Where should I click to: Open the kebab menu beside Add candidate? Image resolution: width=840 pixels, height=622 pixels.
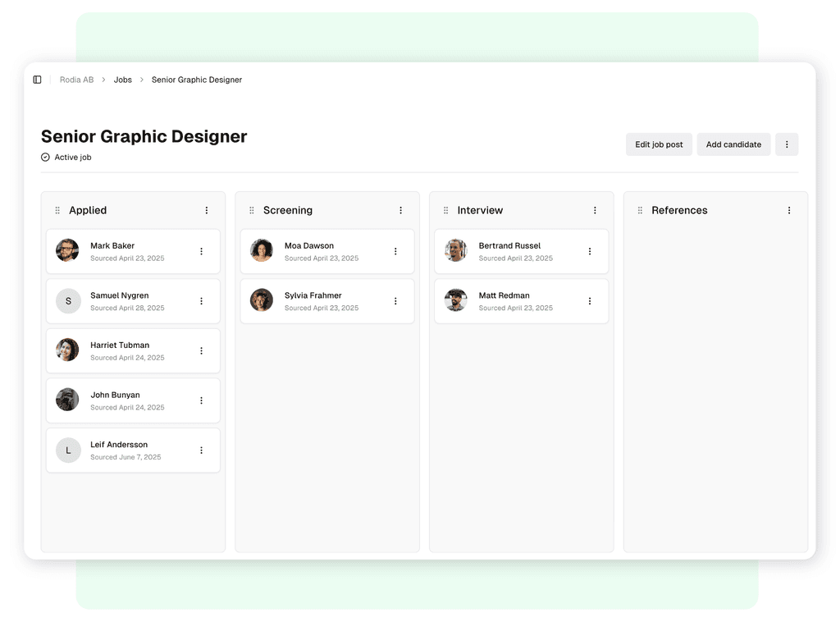787,144
